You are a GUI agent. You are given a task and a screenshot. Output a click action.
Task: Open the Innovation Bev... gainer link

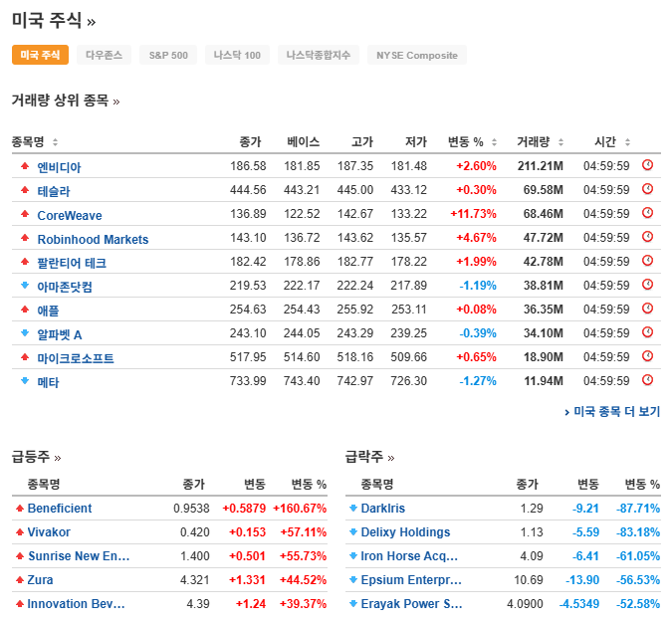[76, 604]
